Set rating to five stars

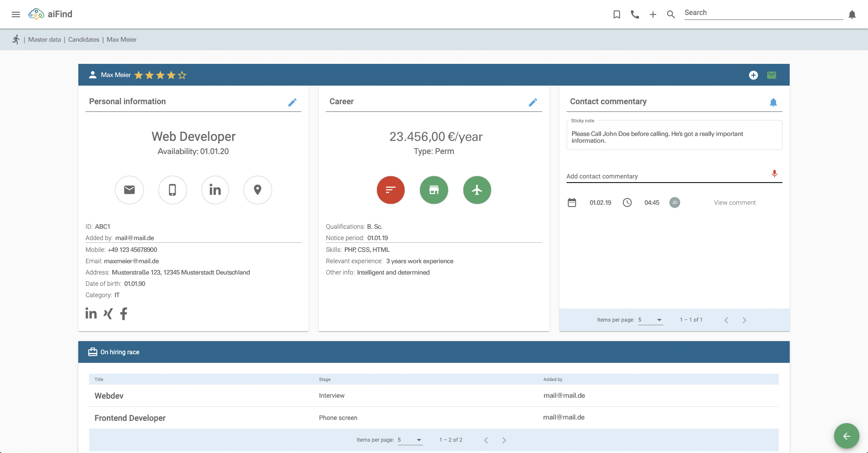pos(182,75)
